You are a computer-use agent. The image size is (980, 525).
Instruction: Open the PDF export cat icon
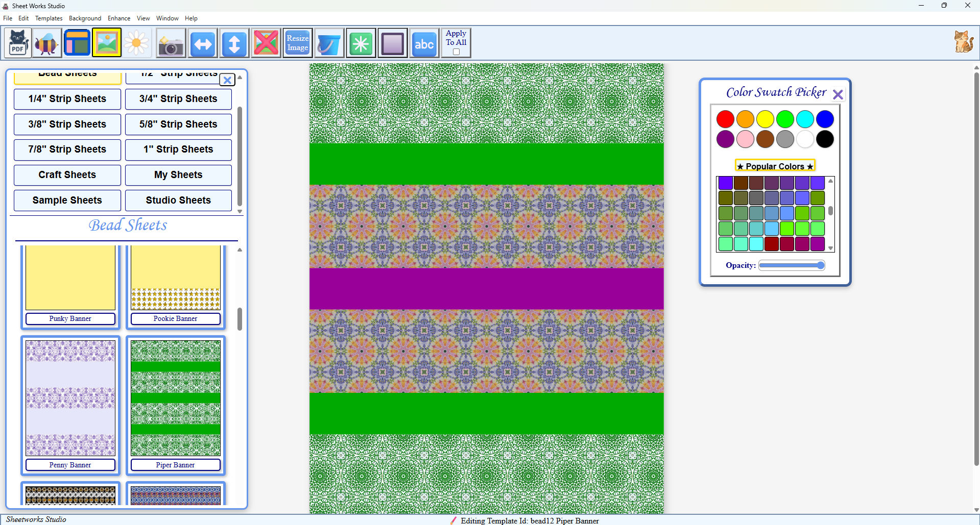coord(17,42)
